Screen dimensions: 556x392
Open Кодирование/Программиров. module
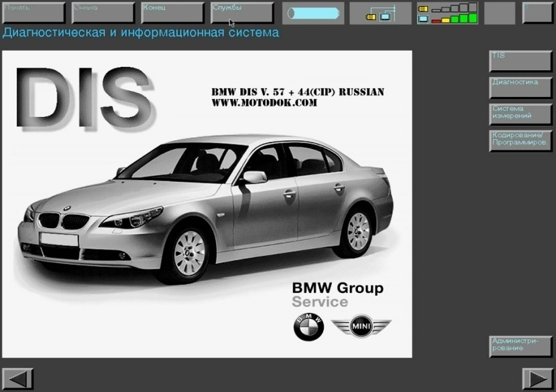521,141
